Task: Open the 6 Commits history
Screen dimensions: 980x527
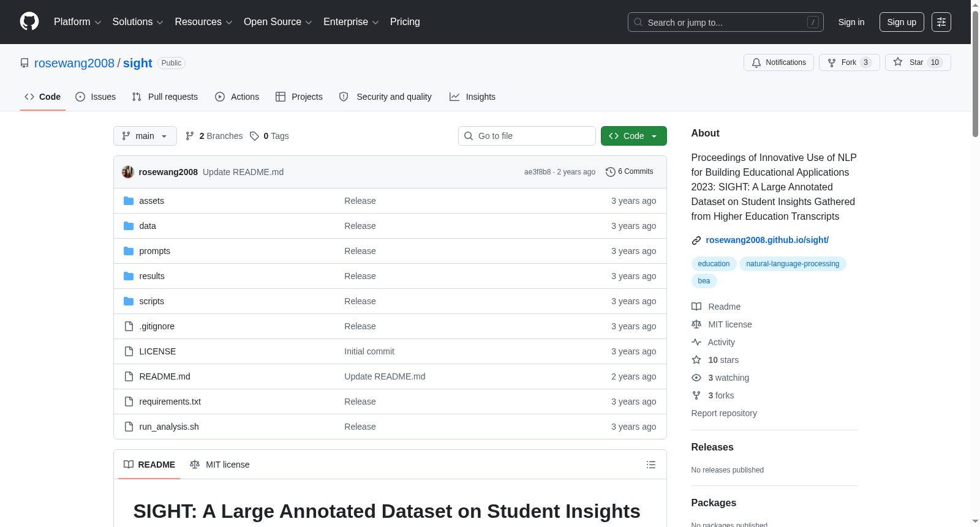Action: (x=629, y=172)
